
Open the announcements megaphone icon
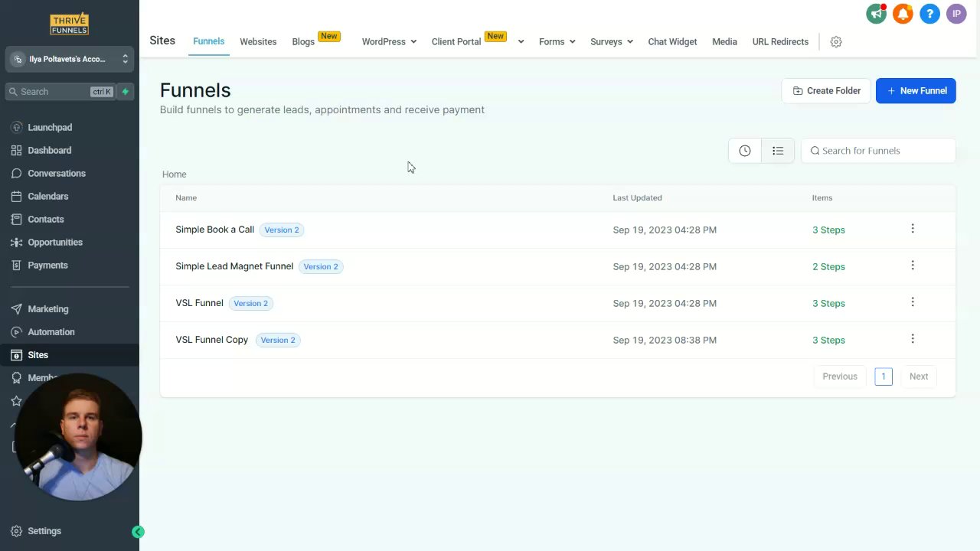point(876,14)
